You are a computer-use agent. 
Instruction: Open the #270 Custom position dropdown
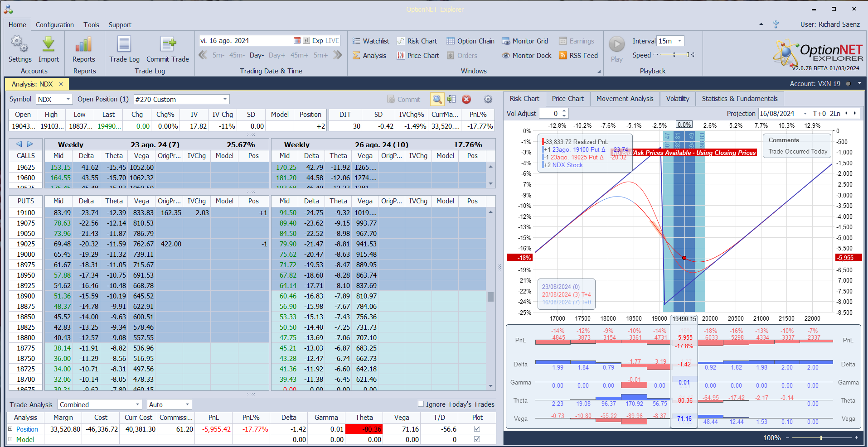[x=225, y=99]
